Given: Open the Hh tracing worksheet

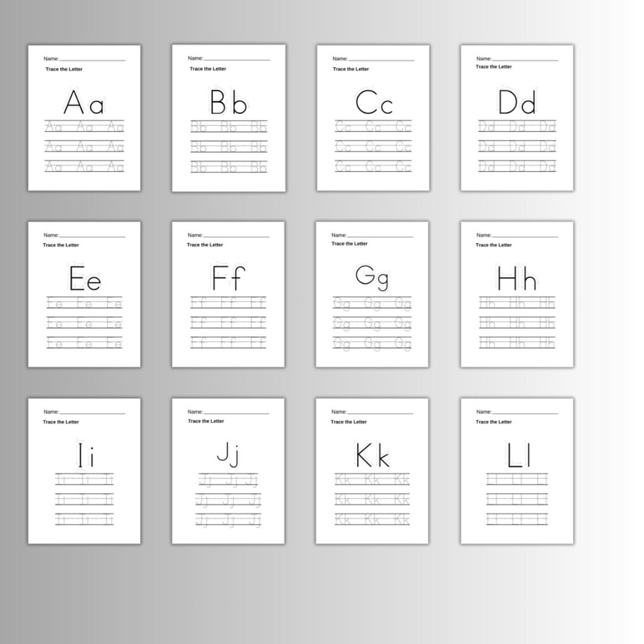Looking at the screenshot, I should pyautogui.click(x=516, y=294).
